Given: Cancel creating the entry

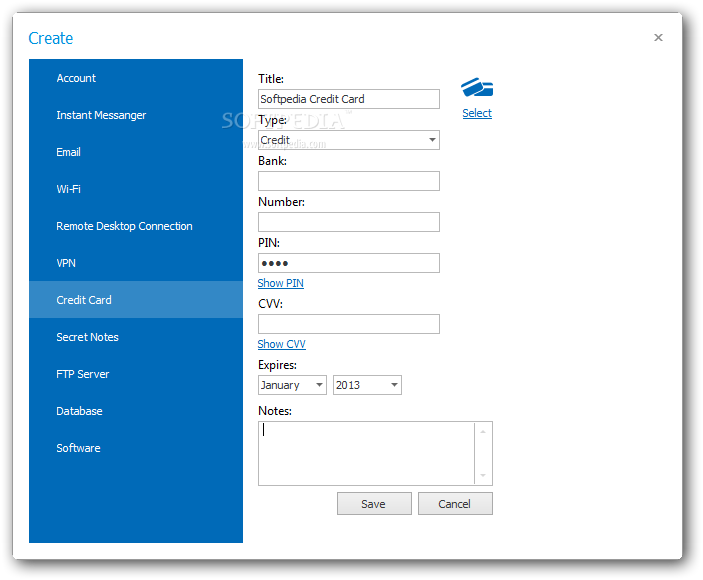Looking at the screenshot, I should click(x=455, y=504).
